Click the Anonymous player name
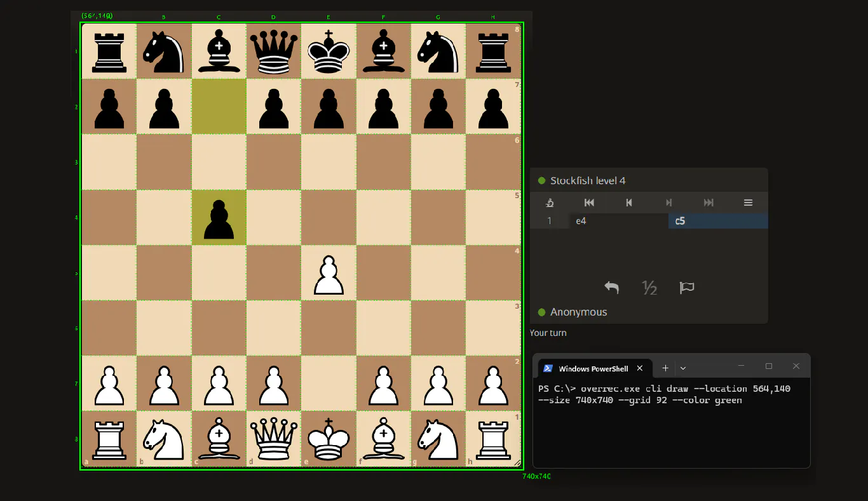The height and width of the screenshot is (501, 868). [578, 312]
